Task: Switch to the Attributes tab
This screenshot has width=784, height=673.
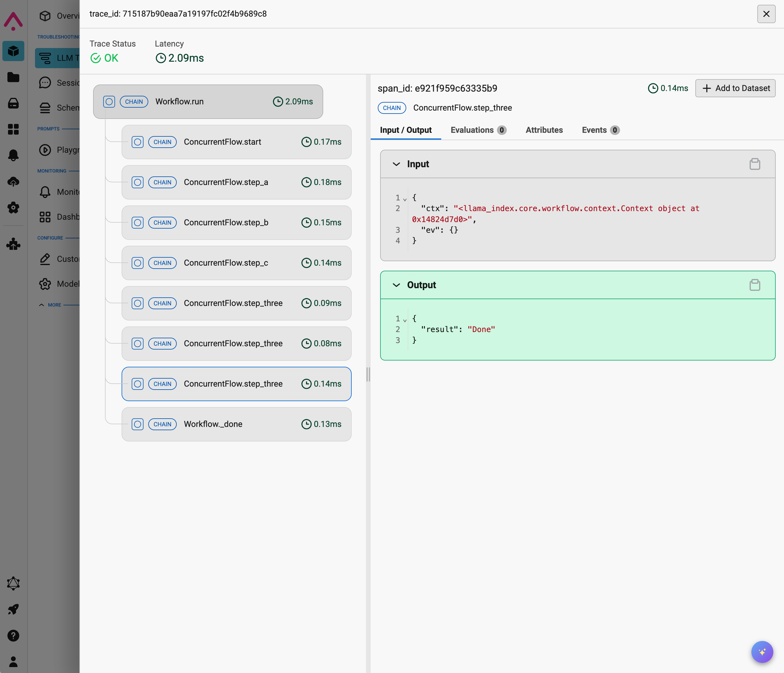Action: click(544, 130)
